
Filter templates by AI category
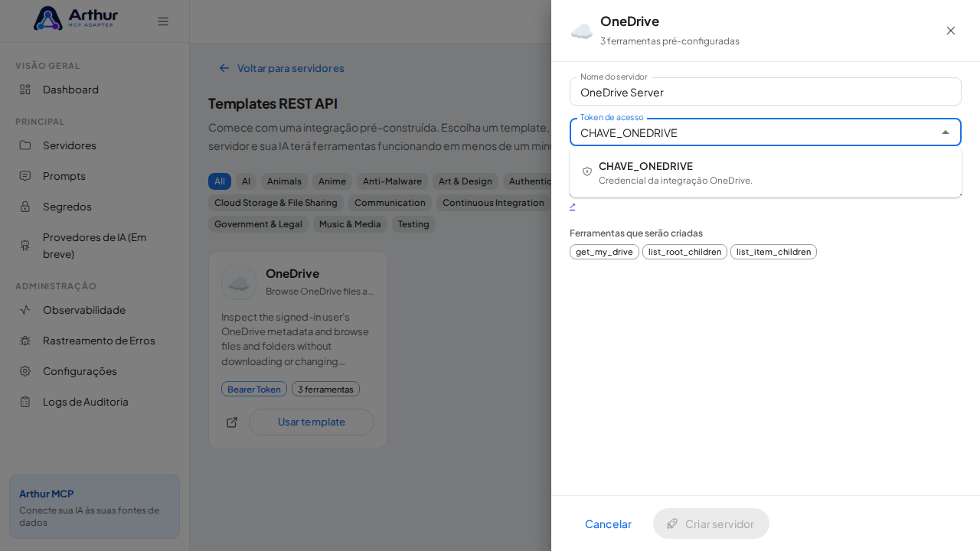click(246, 181)
